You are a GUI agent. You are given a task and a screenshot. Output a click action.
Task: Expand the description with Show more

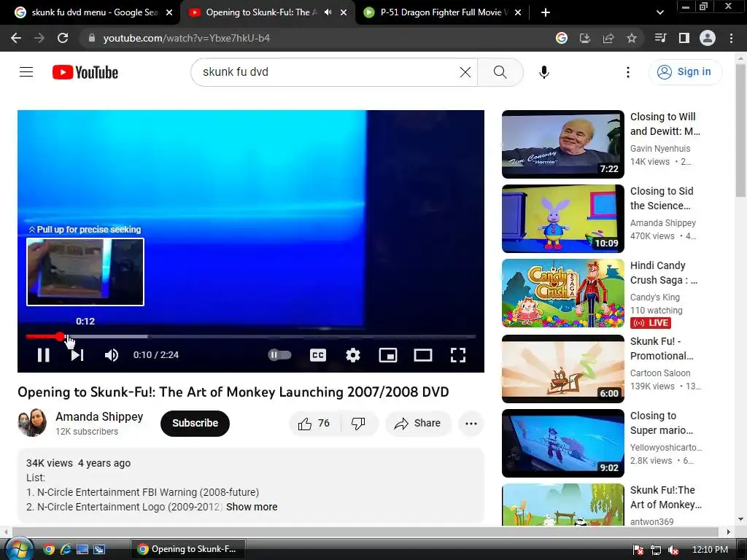[252, 507]
